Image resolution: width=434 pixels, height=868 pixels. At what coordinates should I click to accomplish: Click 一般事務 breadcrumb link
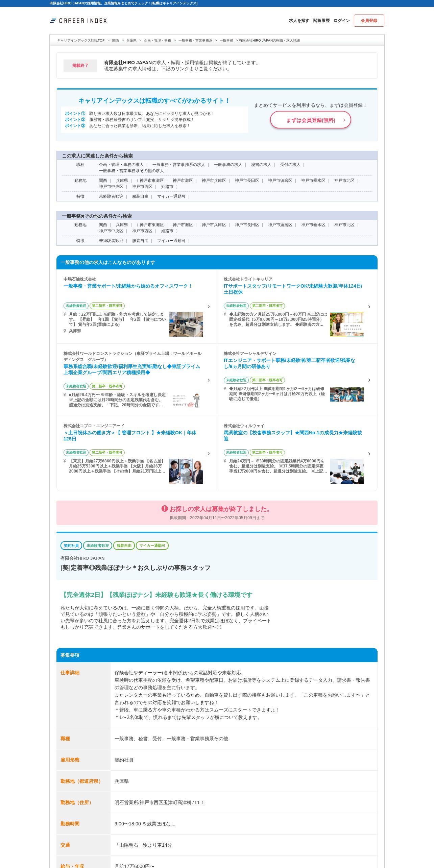tap(226, 41)
